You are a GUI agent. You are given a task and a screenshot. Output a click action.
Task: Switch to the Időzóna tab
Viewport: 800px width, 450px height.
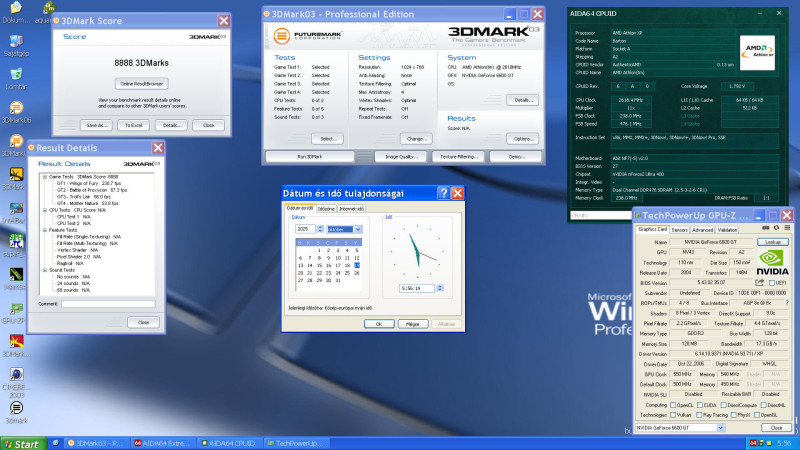326,209
